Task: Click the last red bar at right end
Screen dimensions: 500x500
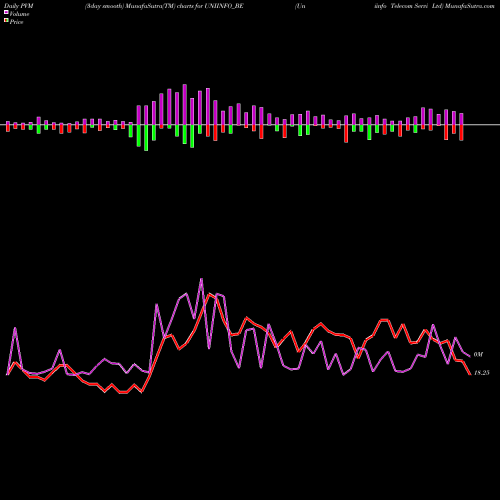Action: [x=461, y=133]
